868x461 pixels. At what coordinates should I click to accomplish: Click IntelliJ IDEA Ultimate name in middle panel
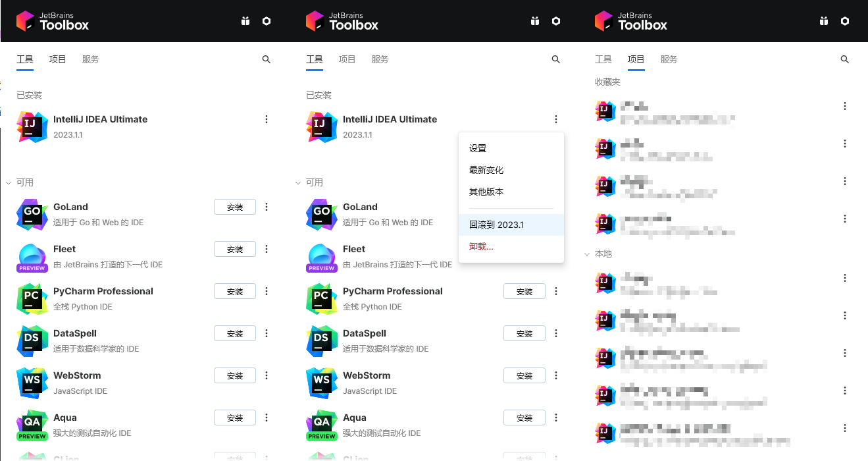pos(390,119)
